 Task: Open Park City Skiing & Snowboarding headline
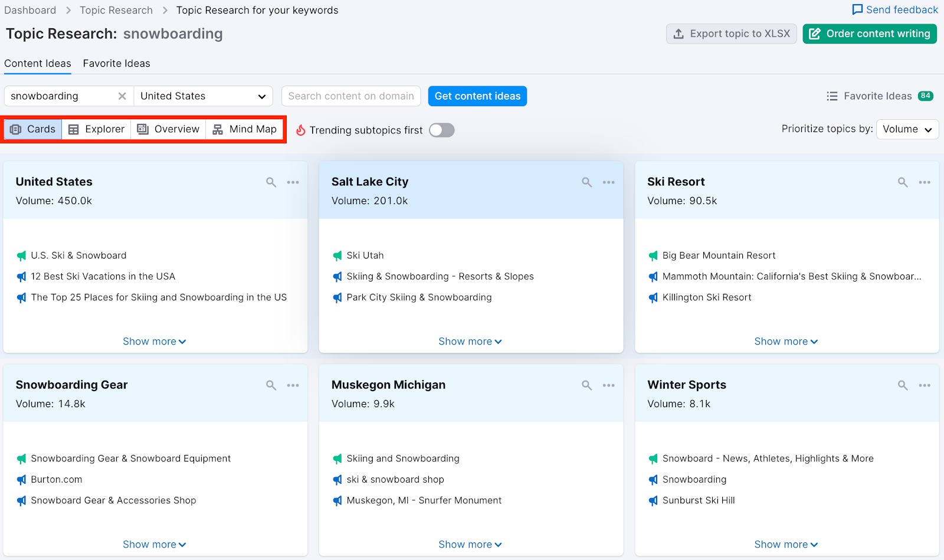(419, 297)
